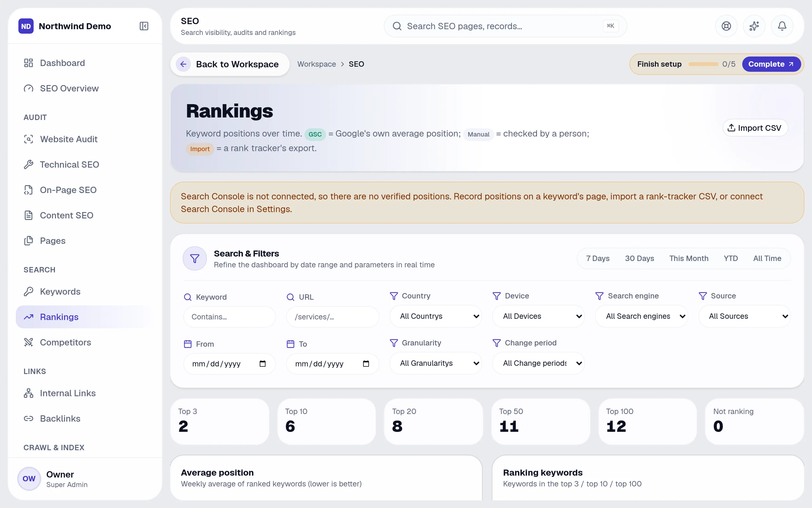812x508 pixels.
Task: Click the Search & Filters funnel icon
Action: pyautogui.click(x=195, y=258)
